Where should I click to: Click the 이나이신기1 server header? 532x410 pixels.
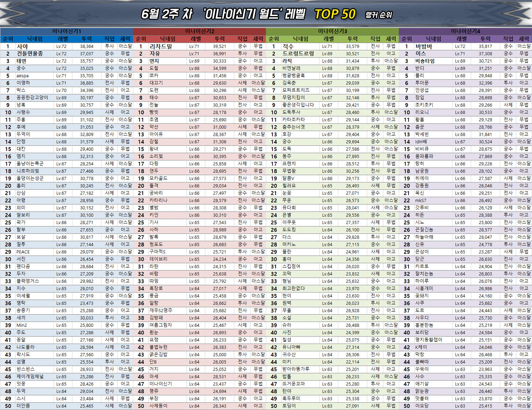(x=66, y=31)
